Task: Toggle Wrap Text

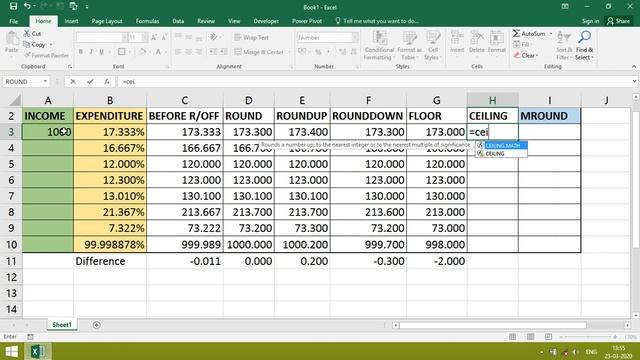Action: pyautogui.click(x=251, y=38)
